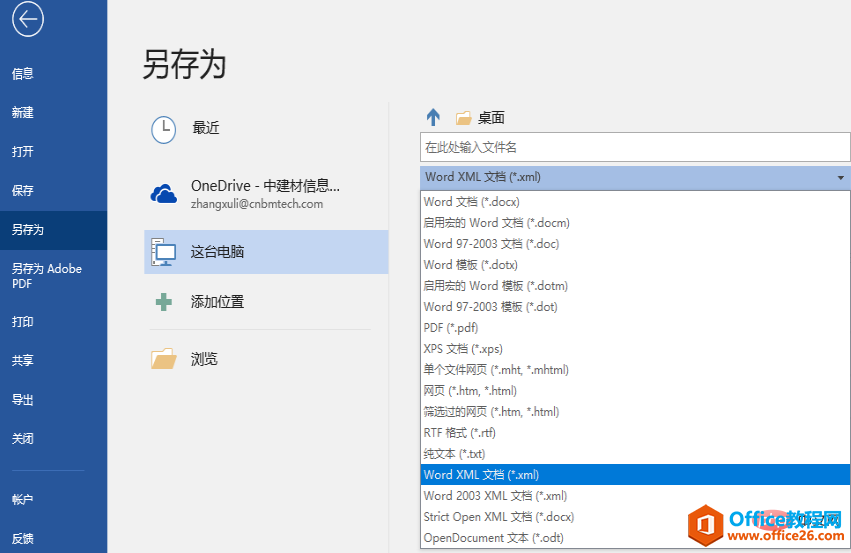Click the 桌面 folder icon in path
The width and height of the screenshot is (851, 553).
463,118
